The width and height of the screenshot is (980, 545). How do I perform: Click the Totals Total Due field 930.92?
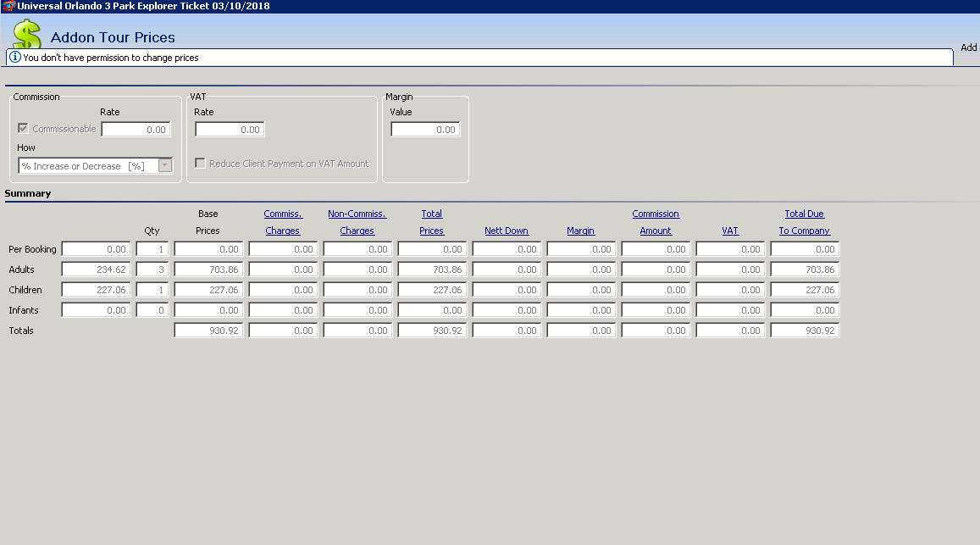805,331
